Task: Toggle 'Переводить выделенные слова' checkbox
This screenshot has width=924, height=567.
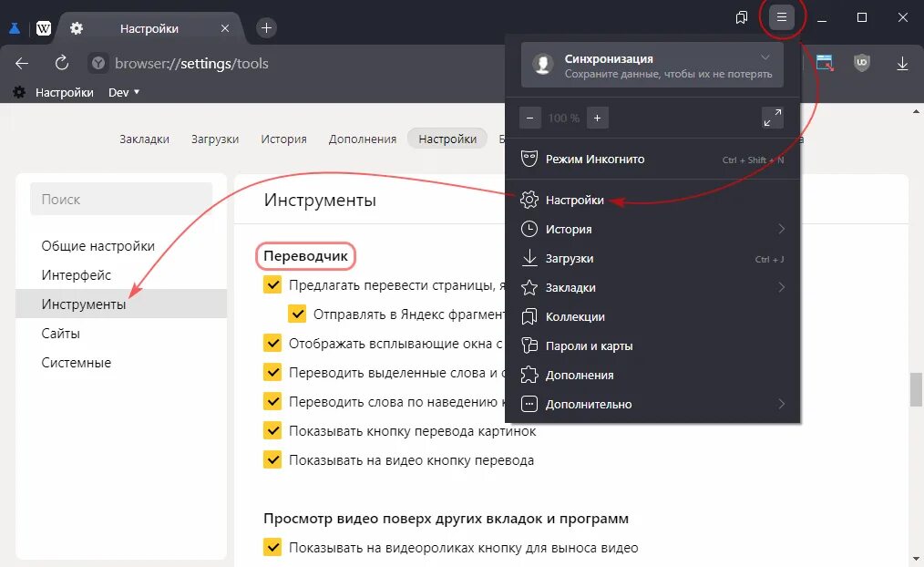Action: (x=272, y=372)
